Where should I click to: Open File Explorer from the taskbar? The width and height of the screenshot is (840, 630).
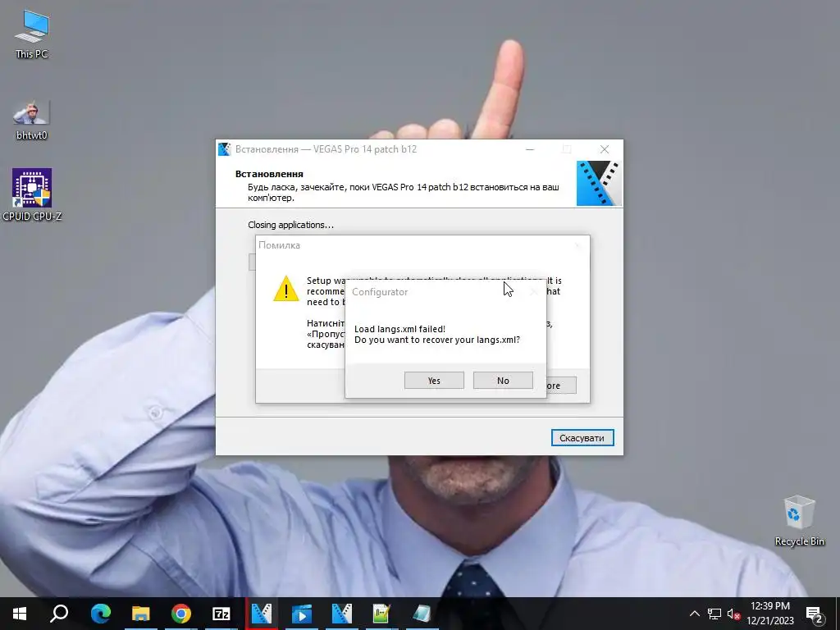141,614
